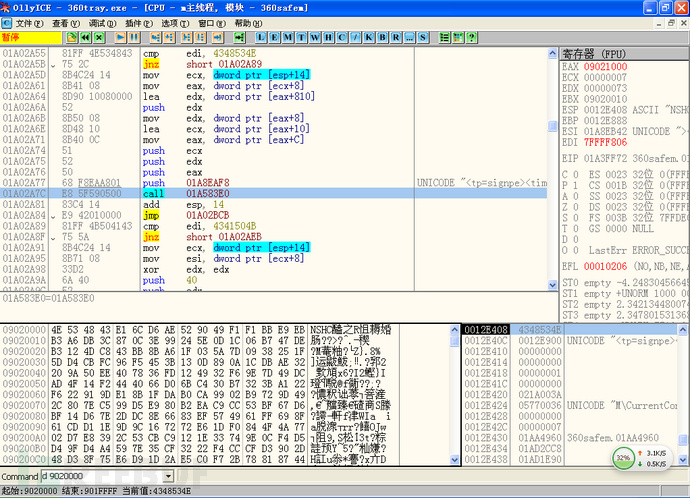Select the call 01A583E0 instruction line

coord(274,194)
